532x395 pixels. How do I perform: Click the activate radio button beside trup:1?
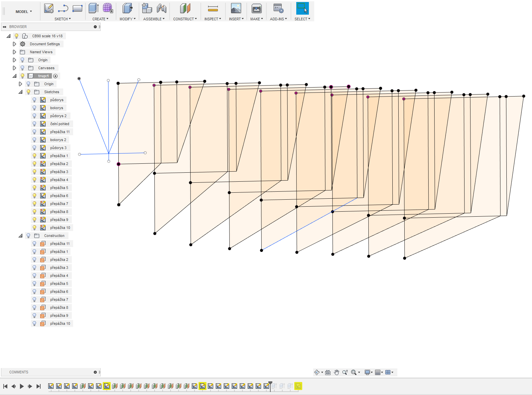(x=56, y=76)
